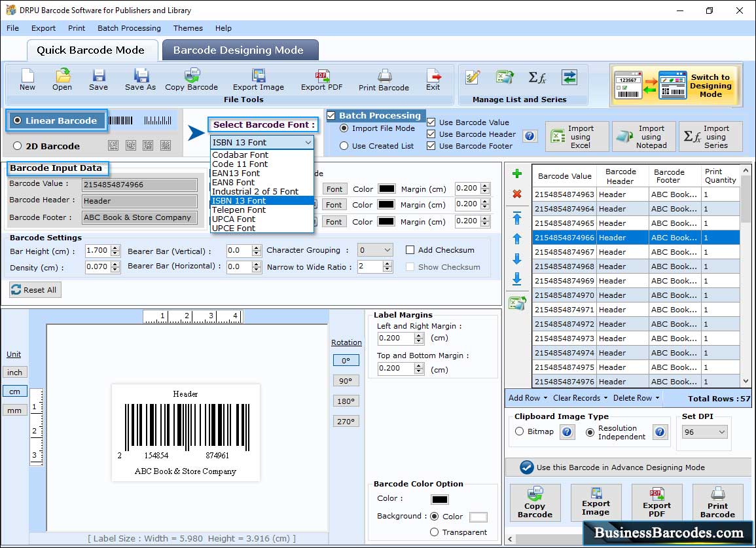Move selected row down one position
The height and width of the screenshot is (548, 756).
click(517, 259)
